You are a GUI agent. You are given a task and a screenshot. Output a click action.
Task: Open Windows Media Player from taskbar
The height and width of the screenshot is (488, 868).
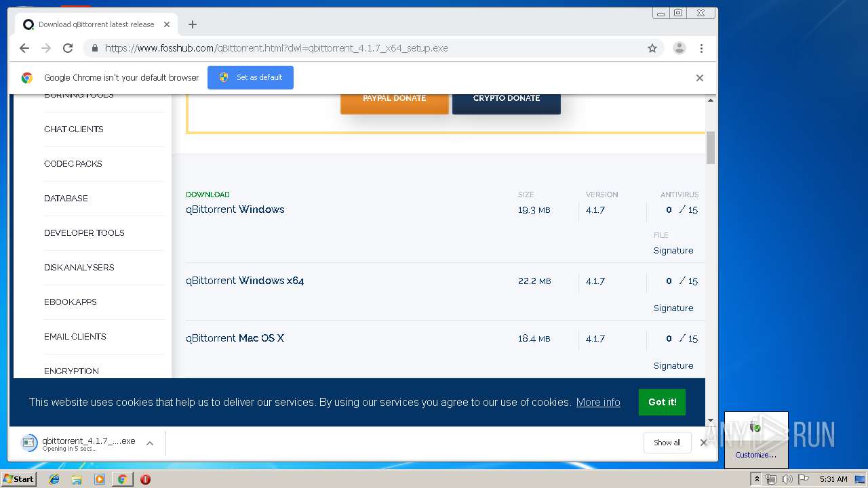pos(100,479)
